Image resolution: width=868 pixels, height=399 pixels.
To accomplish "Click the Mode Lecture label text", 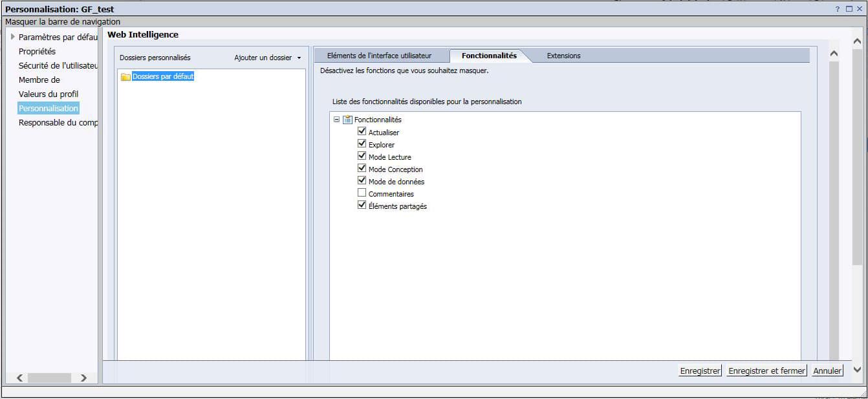I will [x=390, y=157].
